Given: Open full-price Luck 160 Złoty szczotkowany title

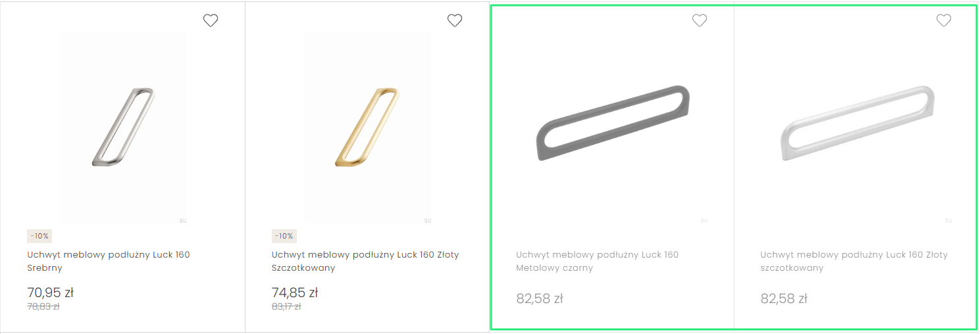Looking at the screenshot, I should click(854, 261).
